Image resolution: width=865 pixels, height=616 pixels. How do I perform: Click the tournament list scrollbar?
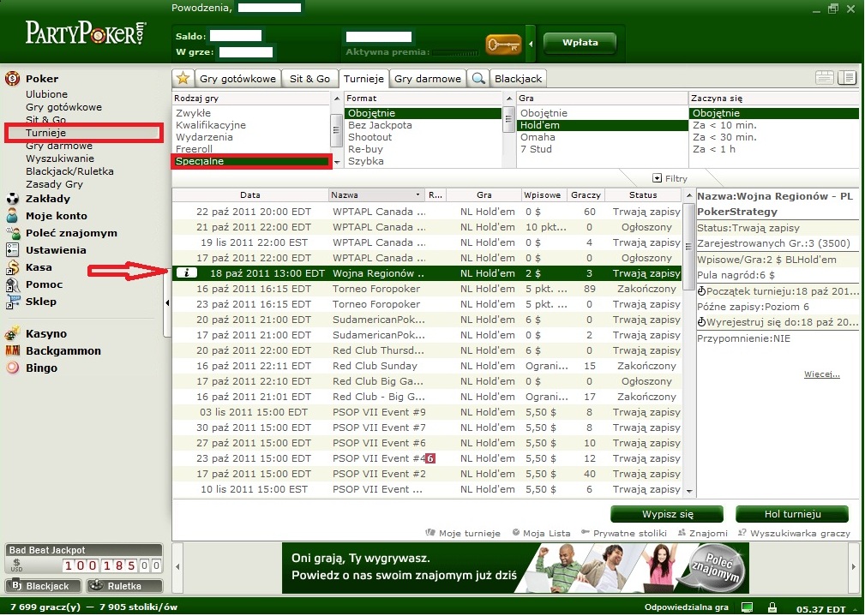689,245
